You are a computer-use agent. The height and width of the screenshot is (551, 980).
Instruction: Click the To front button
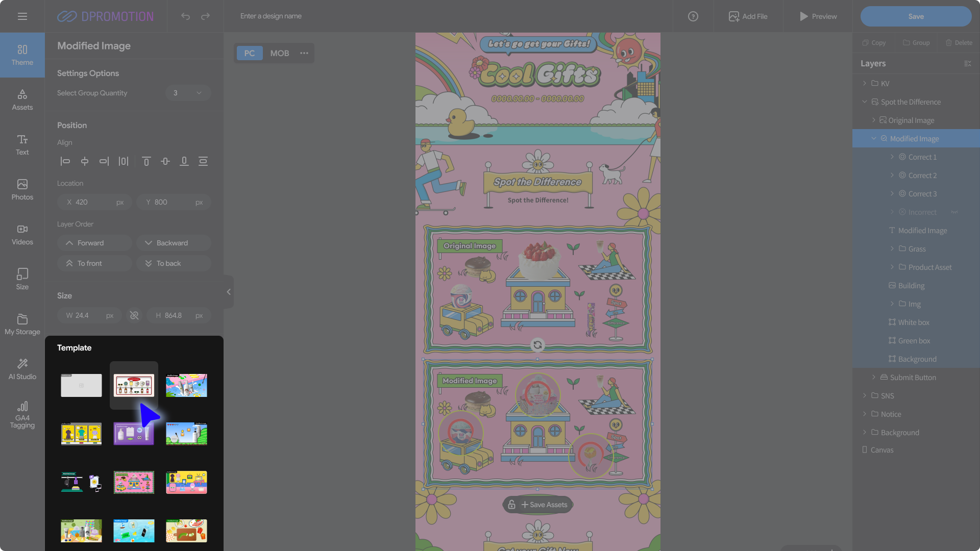(94, 263)
